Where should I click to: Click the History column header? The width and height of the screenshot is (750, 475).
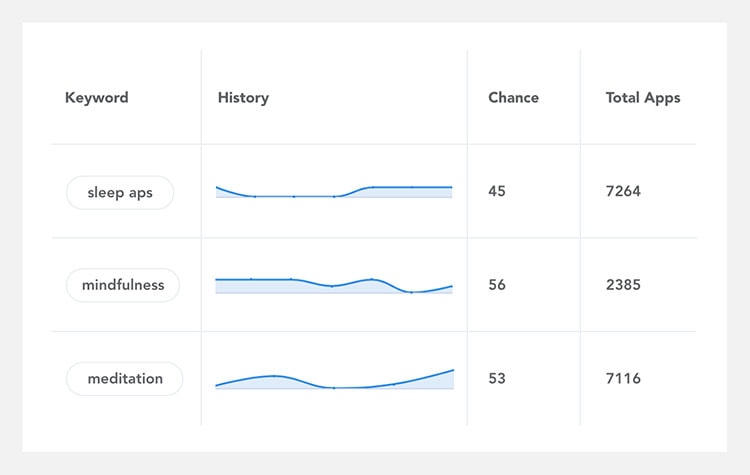243,98
